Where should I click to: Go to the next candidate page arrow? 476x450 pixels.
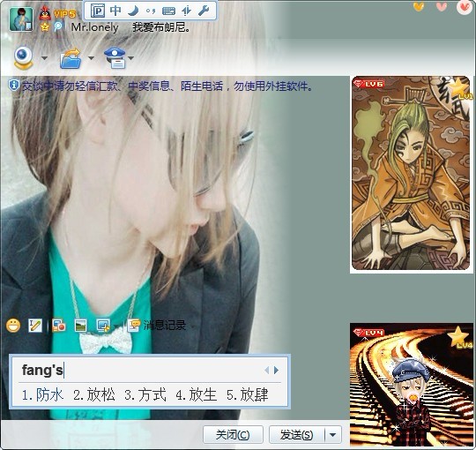tap(276, 370)
